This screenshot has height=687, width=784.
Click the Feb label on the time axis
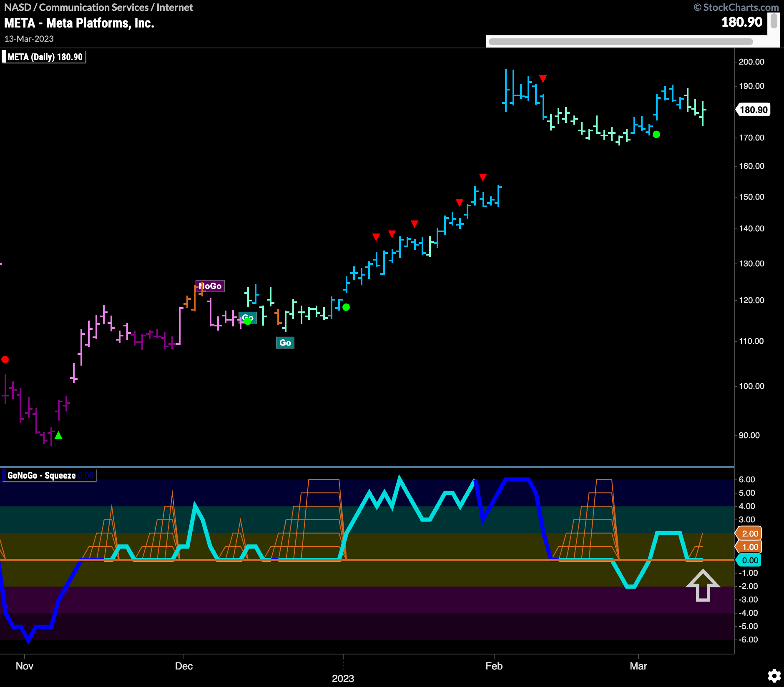click(x=494, y=666)
